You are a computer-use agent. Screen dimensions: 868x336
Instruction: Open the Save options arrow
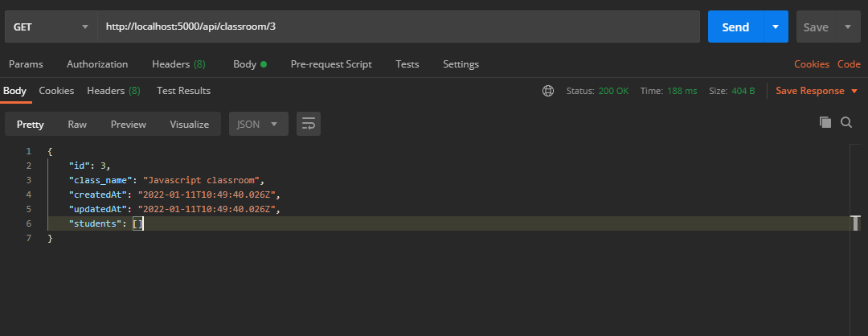coord(848,27)
